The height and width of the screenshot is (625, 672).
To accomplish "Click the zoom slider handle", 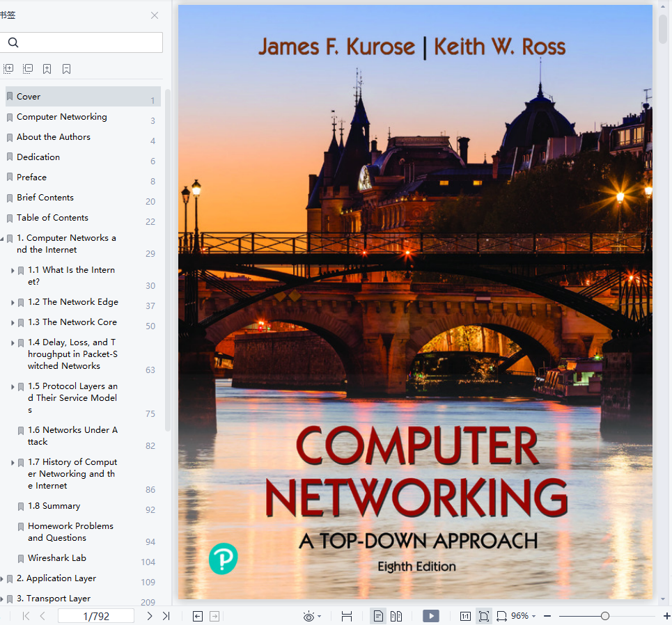I will [x=604, y=616].
